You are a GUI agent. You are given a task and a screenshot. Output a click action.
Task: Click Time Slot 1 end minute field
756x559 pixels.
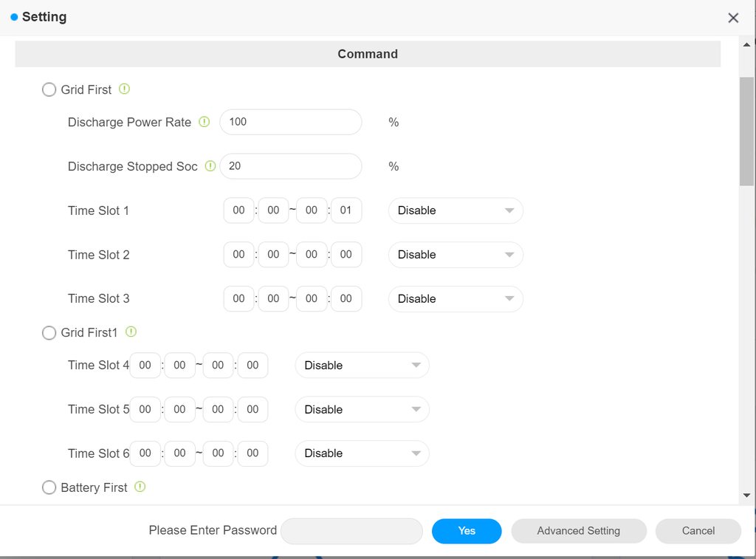pyautogui.click(x=346, y=210)
